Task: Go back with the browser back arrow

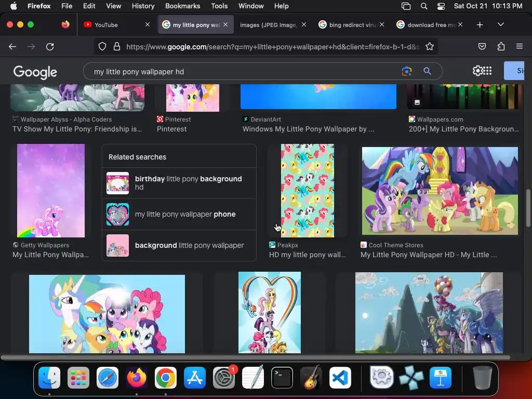Action: click(12, 46)
